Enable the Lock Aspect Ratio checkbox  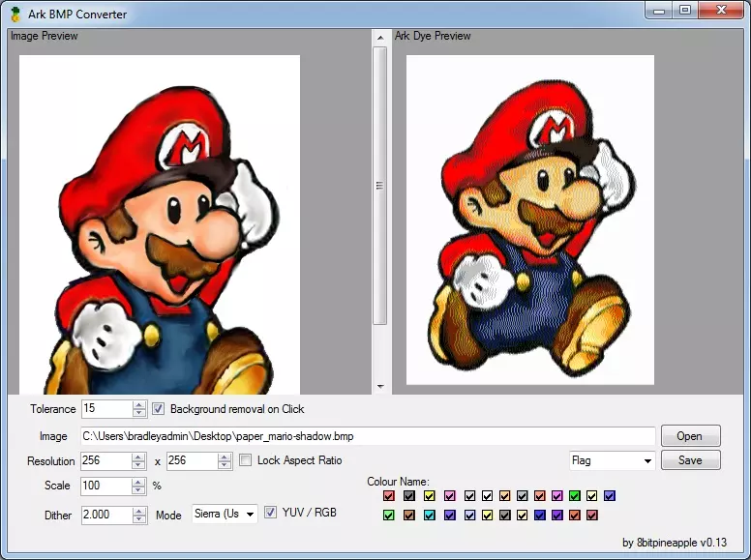click(x=246, y=460)
